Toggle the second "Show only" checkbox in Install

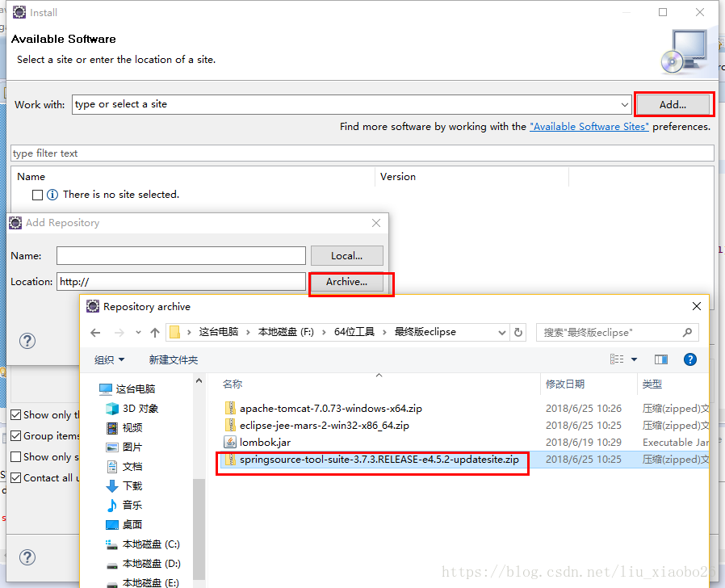pos(15,457)
